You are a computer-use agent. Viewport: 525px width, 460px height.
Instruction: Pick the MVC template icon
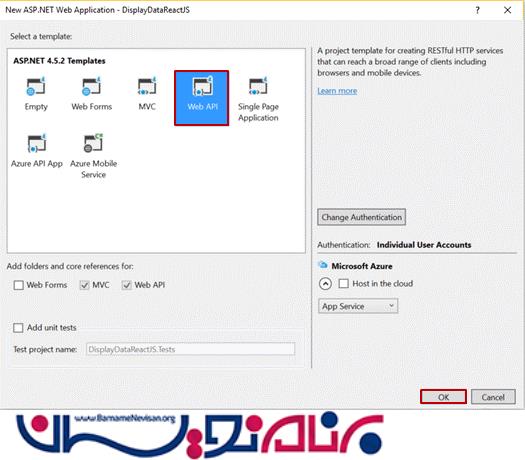pyautogui.click(x=147, y=86)
